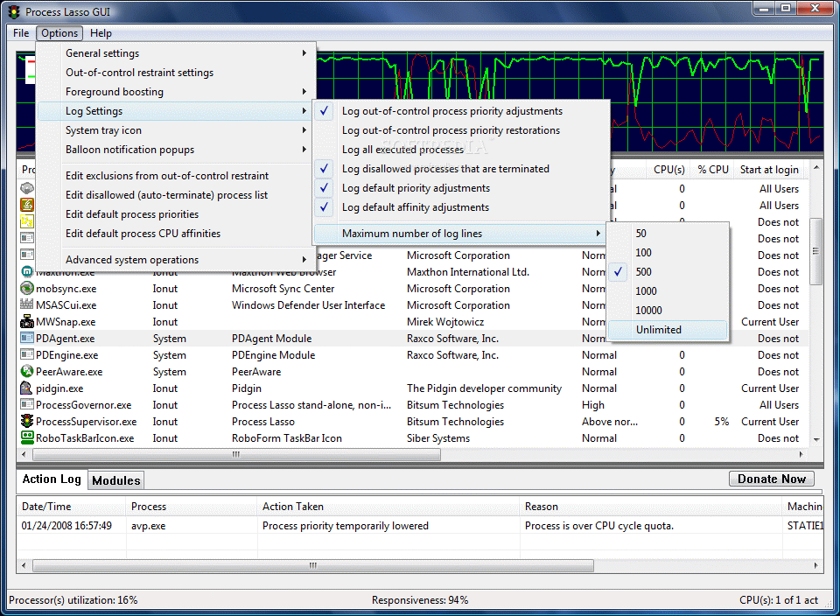This screenshot has height=616, width=840.
Task: Select 100 maximum log lines
Action: pyautogui.click(x=668, y=253)
